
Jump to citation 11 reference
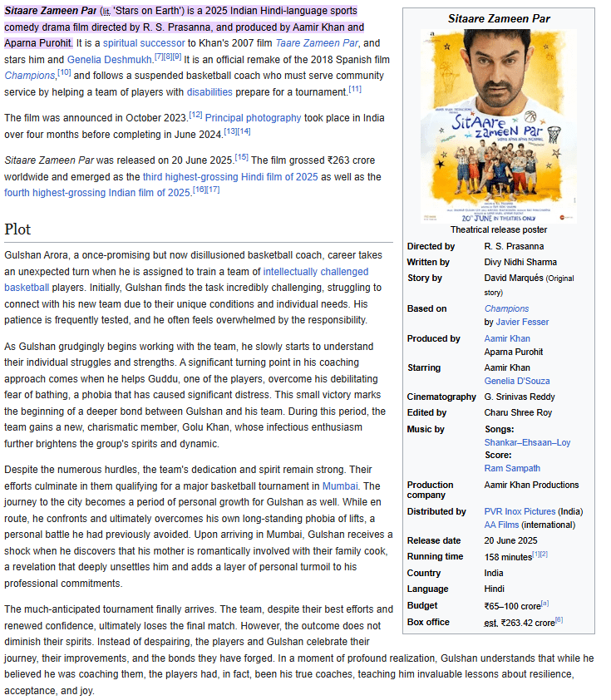(x=355, y=89)
